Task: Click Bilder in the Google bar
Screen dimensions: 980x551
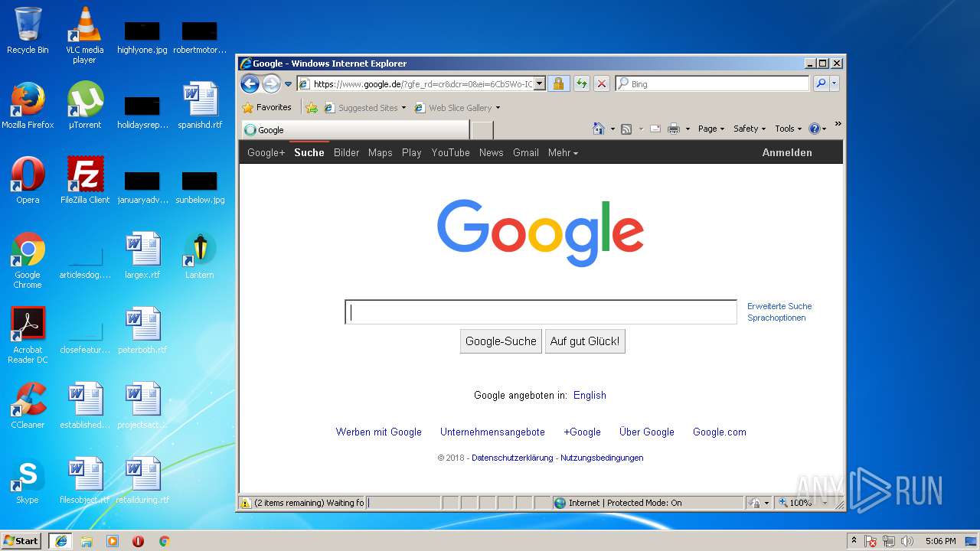Action: pos(346,152)
